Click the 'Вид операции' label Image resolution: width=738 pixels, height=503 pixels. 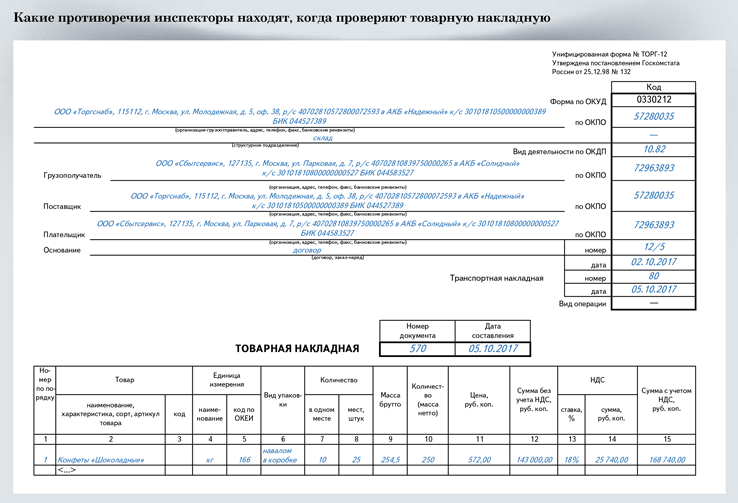[x=582, y=303]
